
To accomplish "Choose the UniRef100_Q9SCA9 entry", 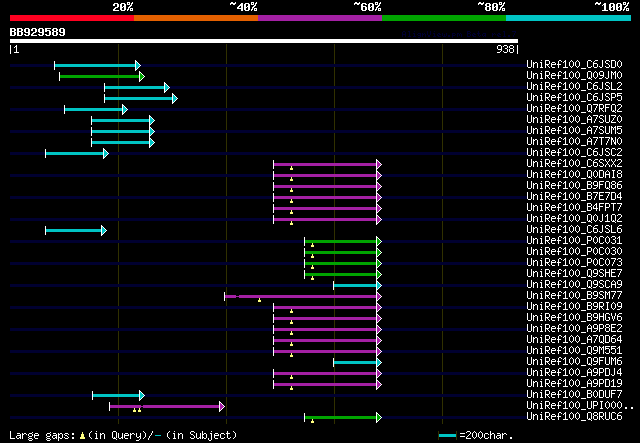I will [574, 285].
